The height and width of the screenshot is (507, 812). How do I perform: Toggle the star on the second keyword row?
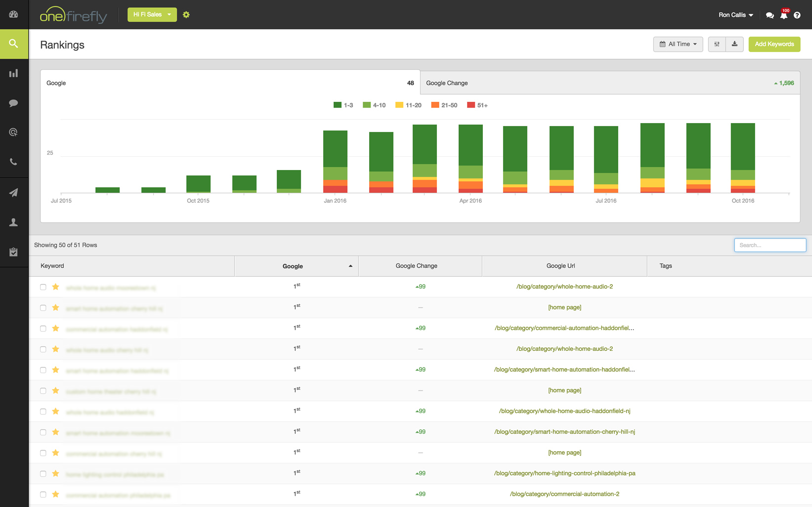tap(55, 308)
